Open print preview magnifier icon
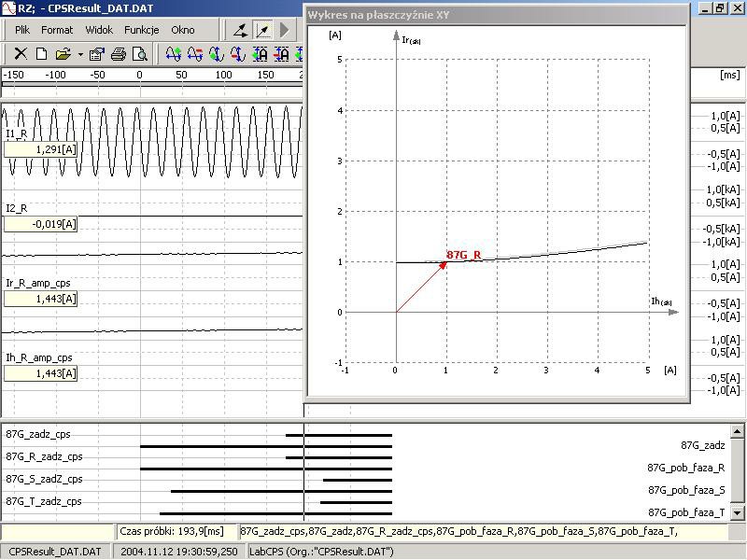The image size is (747, 560). [x=139, y=54]
